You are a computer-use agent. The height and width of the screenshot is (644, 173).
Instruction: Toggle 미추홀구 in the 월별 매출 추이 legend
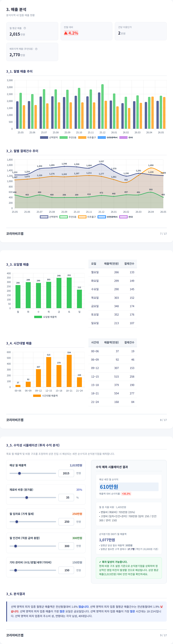coord(87,137)
